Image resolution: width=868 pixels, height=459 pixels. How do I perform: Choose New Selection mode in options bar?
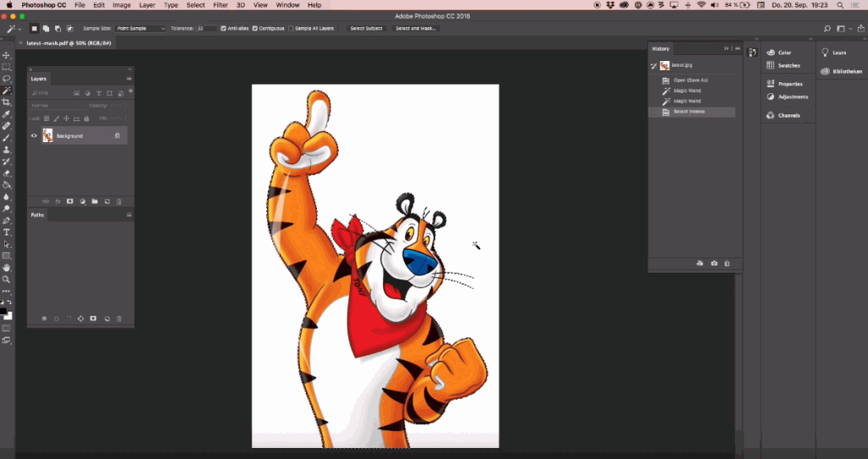34,28
